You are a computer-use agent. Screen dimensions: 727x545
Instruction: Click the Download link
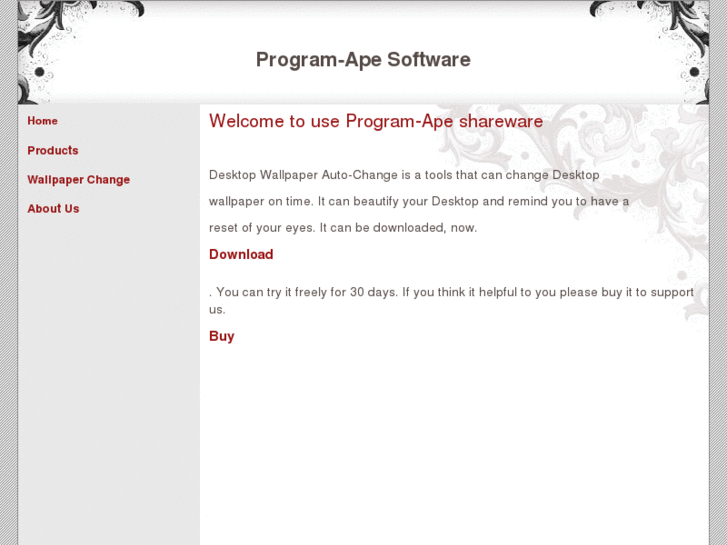click(241, 254)
